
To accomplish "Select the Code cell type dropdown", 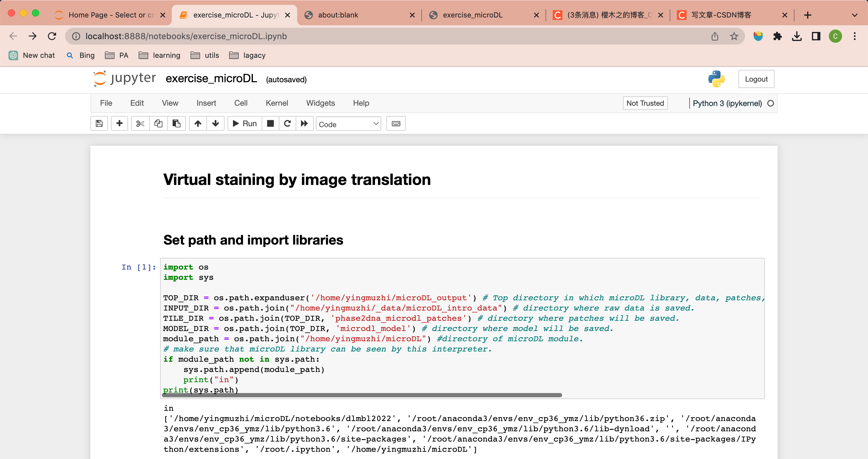I will pyautogui.click(x=347, y=123).
